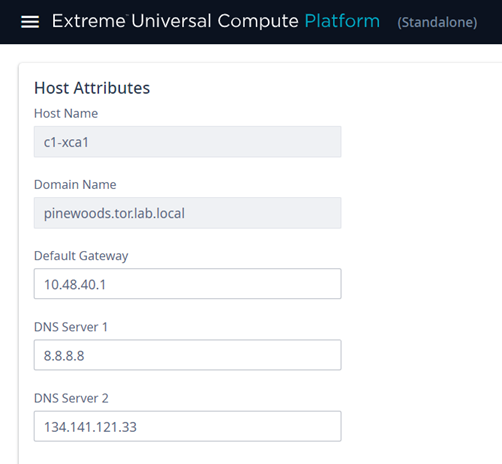Screen dimensions: 502x464
Task: Click the DNS Server 1 label
Action: pos(71,327)
